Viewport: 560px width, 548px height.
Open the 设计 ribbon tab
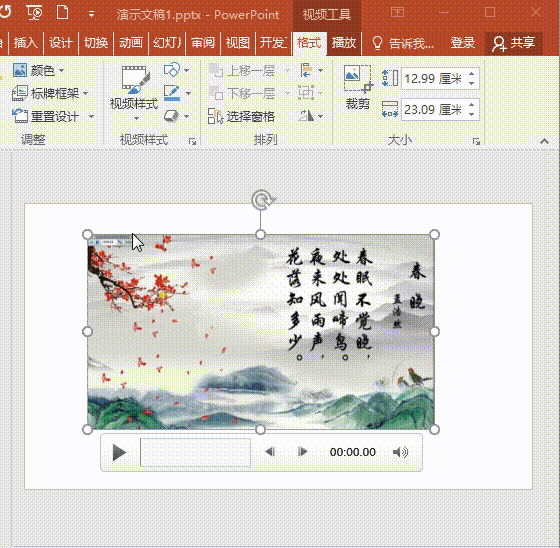[60, 43]
